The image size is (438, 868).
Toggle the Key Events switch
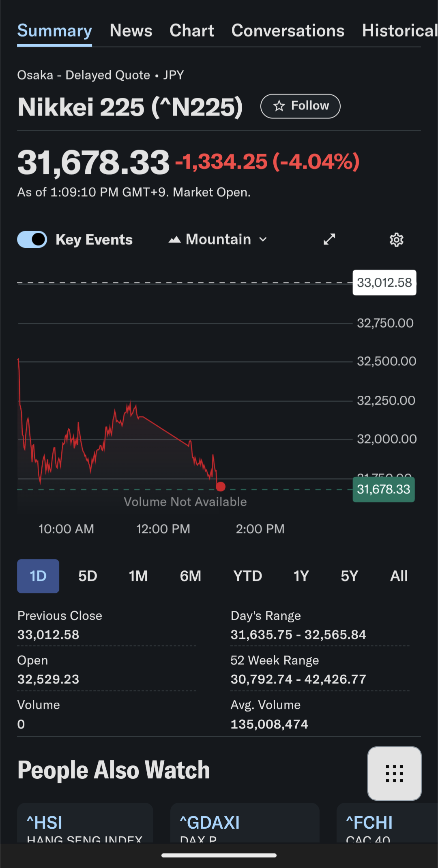32,239
